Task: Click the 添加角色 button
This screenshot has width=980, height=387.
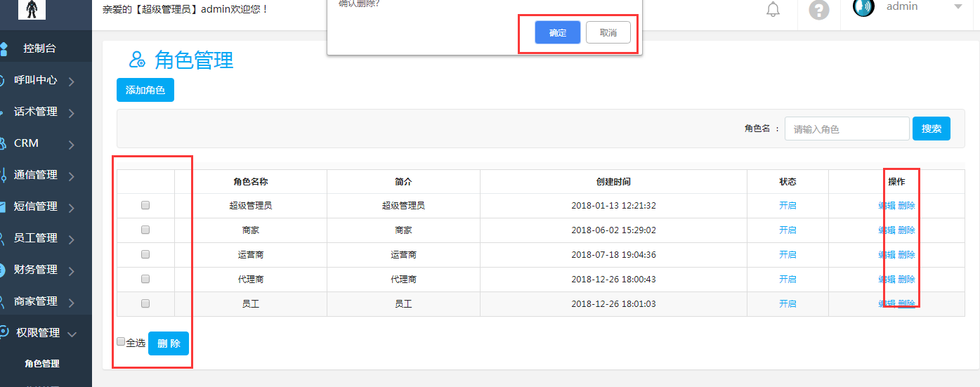Action: click(145, 90)
